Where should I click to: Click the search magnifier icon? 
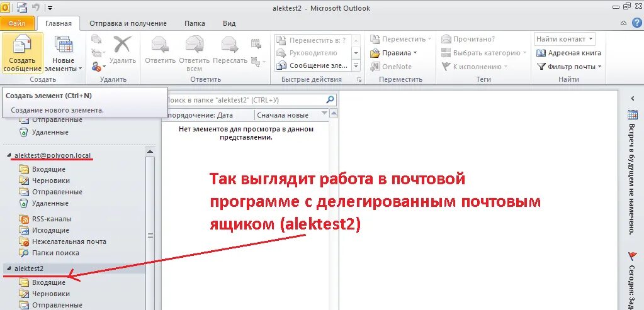click(330, 99)
